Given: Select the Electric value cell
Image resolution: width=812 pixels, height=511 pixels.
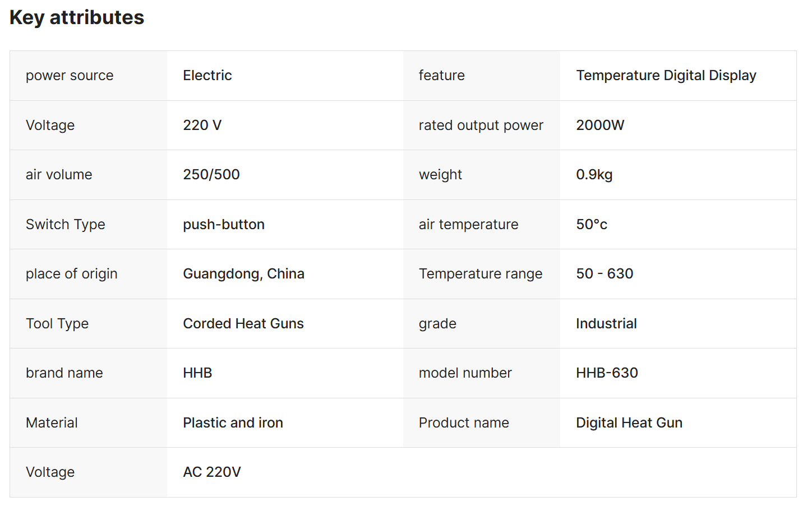Looking at the screenshot, I should (x=207, y=76).
